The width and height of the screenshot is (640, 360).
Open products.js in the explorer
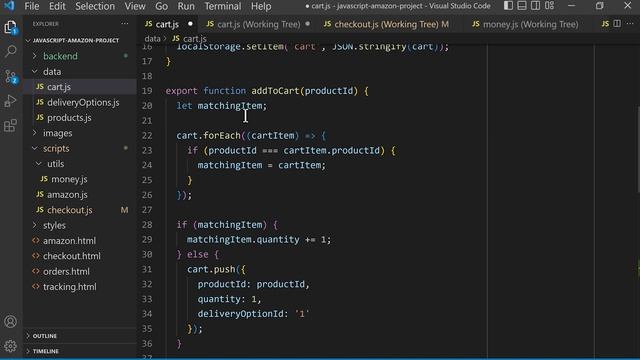[80, 118]
